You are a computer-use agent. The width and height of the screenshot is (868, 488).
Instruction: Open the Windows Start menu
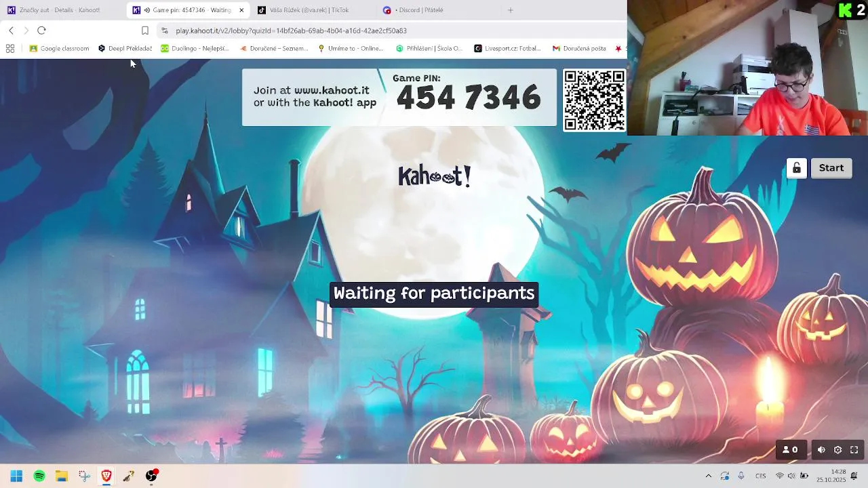(16, 476)
